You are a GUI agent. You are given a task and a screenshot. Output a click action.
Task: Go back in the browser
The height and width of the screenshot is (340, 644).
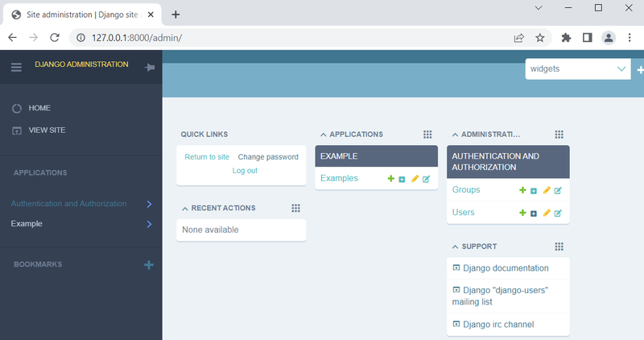(12, 38)
